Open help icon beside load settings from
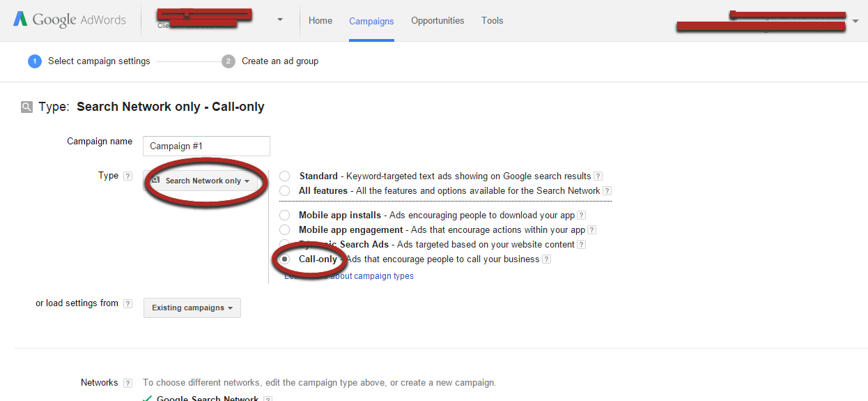The image size is (868, 401). pos(127,304)
